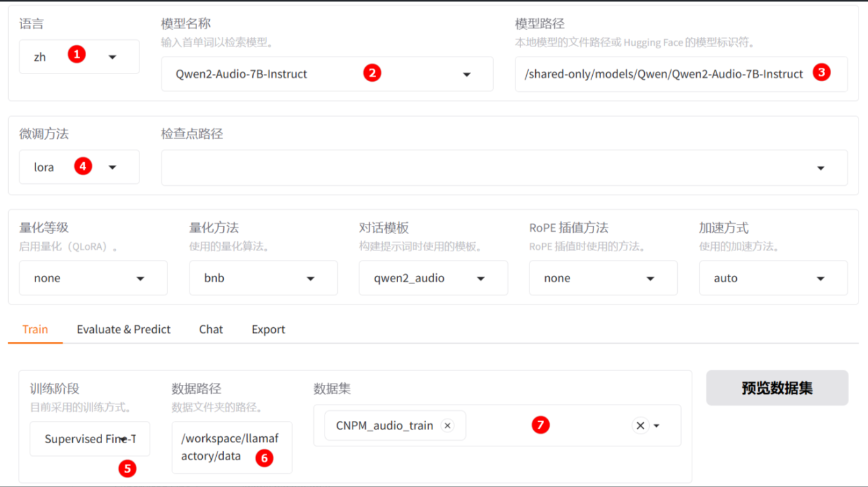Switch to the Export tab
The width and height of the screenshot is (868, 487).
(x=268, y=329)
